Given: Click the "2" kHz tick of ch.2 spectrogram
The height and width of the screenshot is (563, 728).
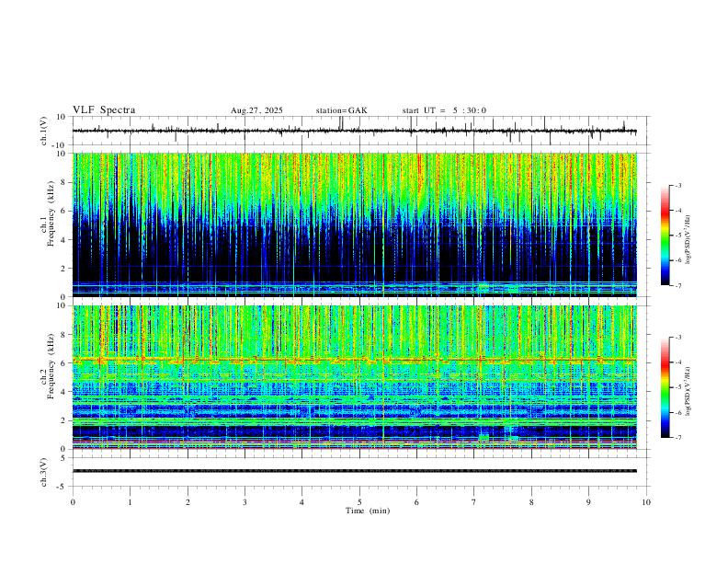Looking at the screenshot, I should pos(63,420).
